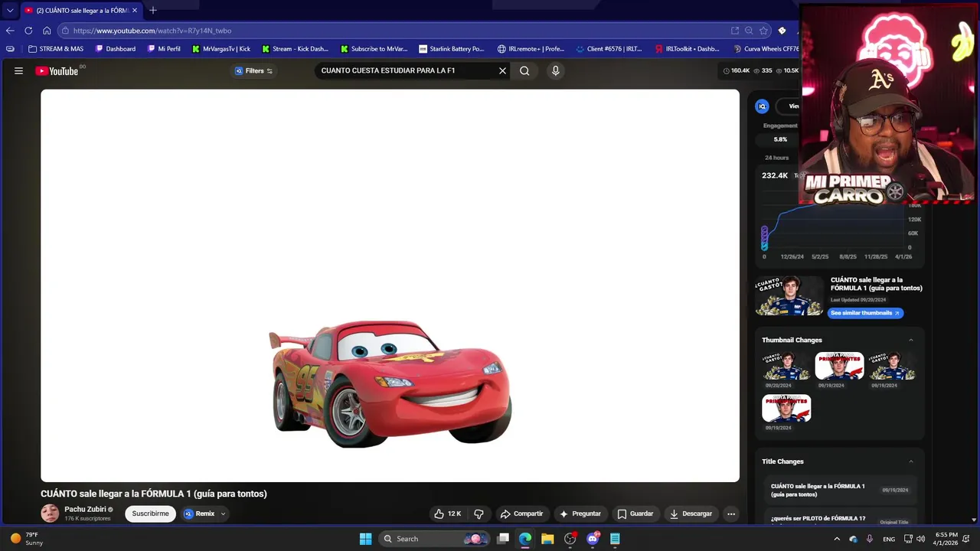Open the Subscribe to MrVar bookmark
Image resolution: width=980 pixels, height=551 pixels.
(x=374, y=49)
